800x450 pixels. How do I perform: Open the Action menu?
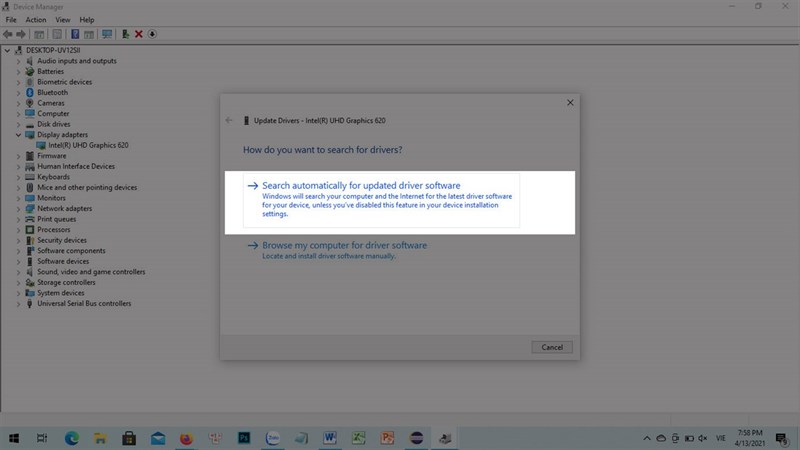pyautogui.click(x=36, y=20)
